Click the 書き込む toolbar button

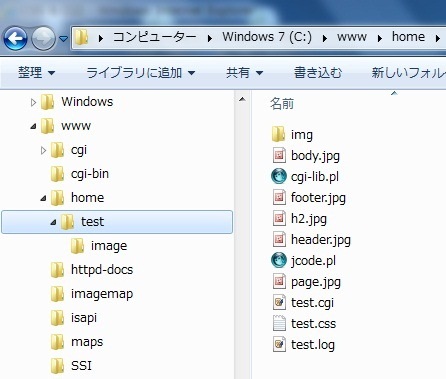(x=318, y=72)
